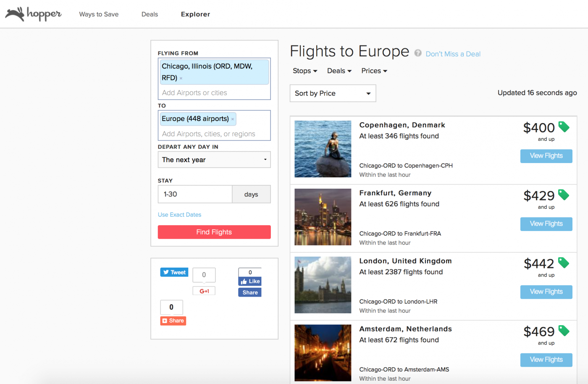Switch to the Ways to Save menu

[x=99, y=14]
